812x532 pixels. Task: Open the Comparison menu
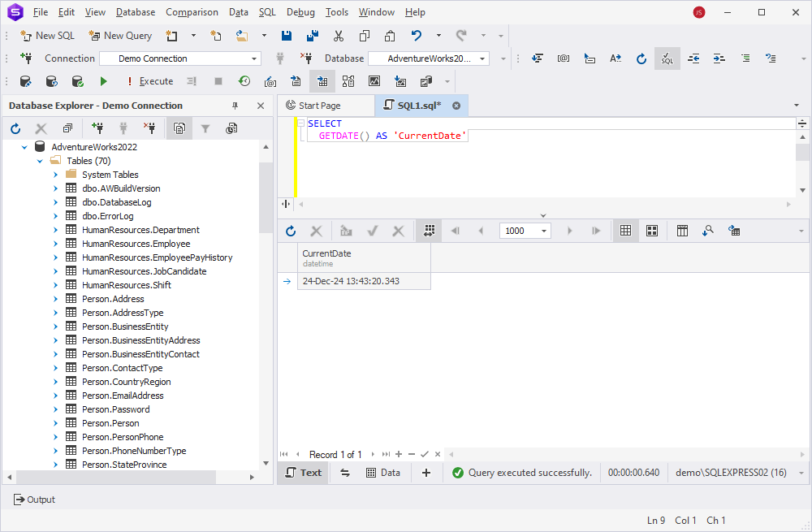(x=192, y=12)
